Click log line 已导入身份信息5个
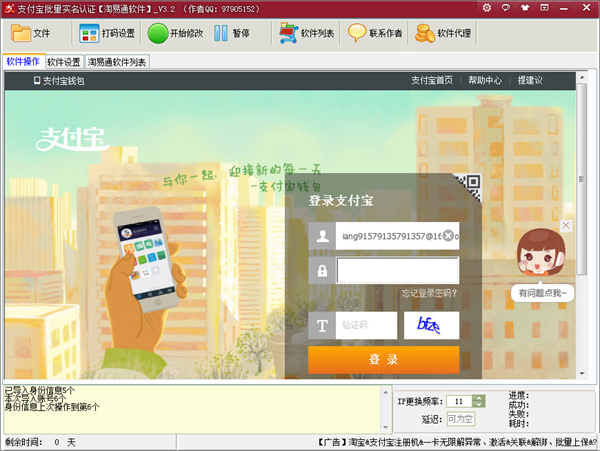600x451 pixels. click(40, 391)
